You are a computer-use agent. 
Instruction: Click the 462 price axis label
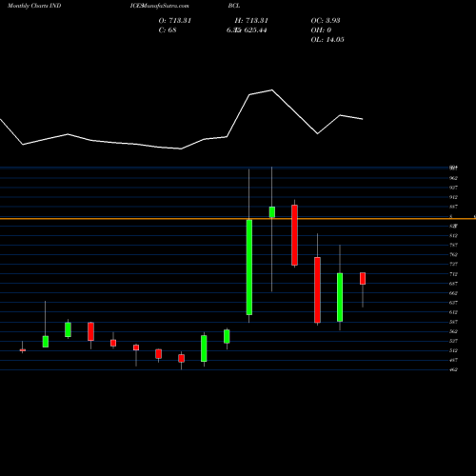tap(453, 369)
